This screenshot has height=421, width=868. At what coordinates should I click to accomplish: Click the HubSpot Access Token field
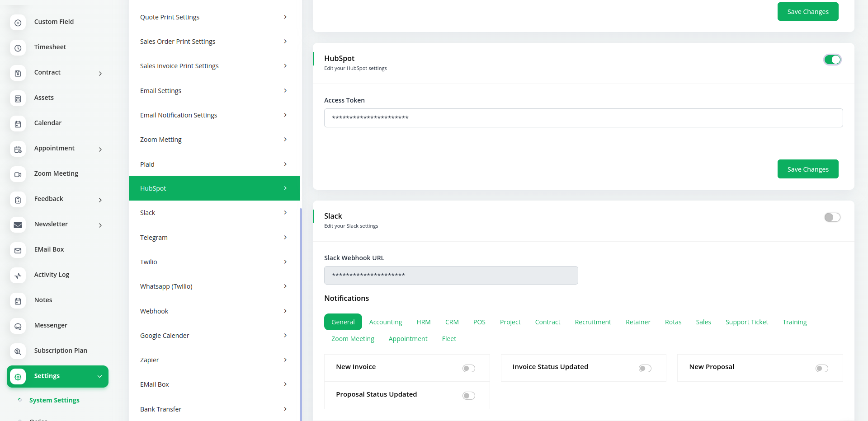[583, 118]
